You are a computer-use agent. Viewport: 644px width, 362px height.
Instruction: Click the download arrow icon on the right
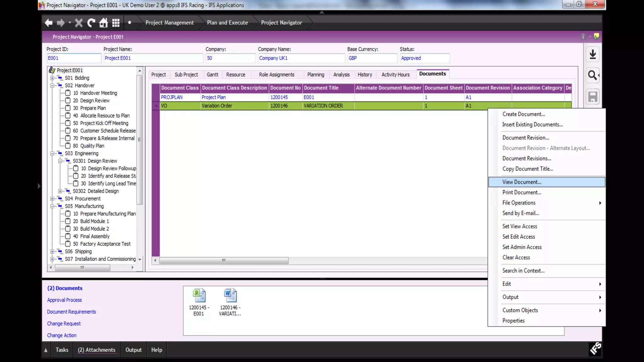593,54
